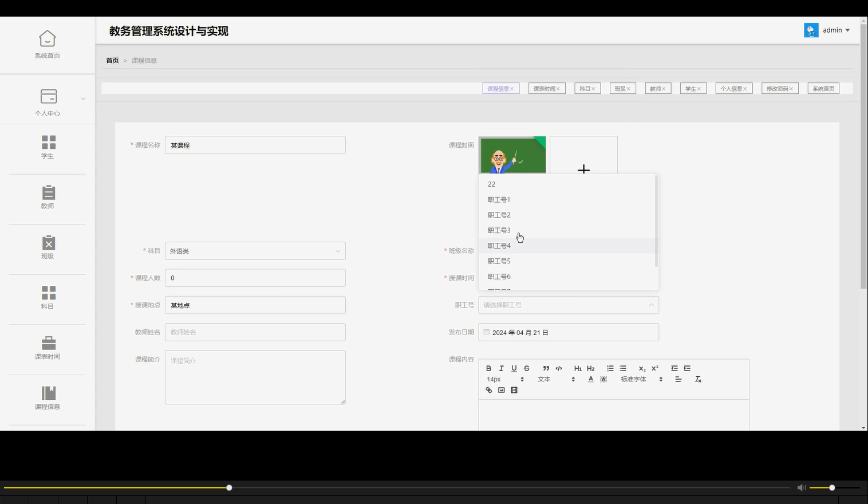Insert an image in the course content
Image resolution: width=868 pixels, height=504 pixels.
tap(501, 390)
